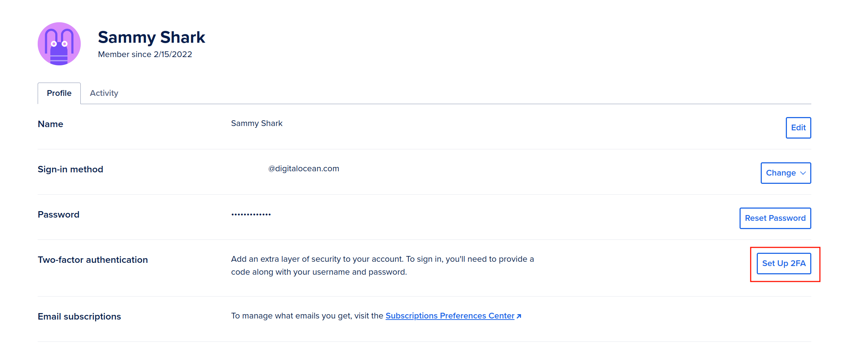Click the masked password dots
868x349 pixels.
[251, 215]
